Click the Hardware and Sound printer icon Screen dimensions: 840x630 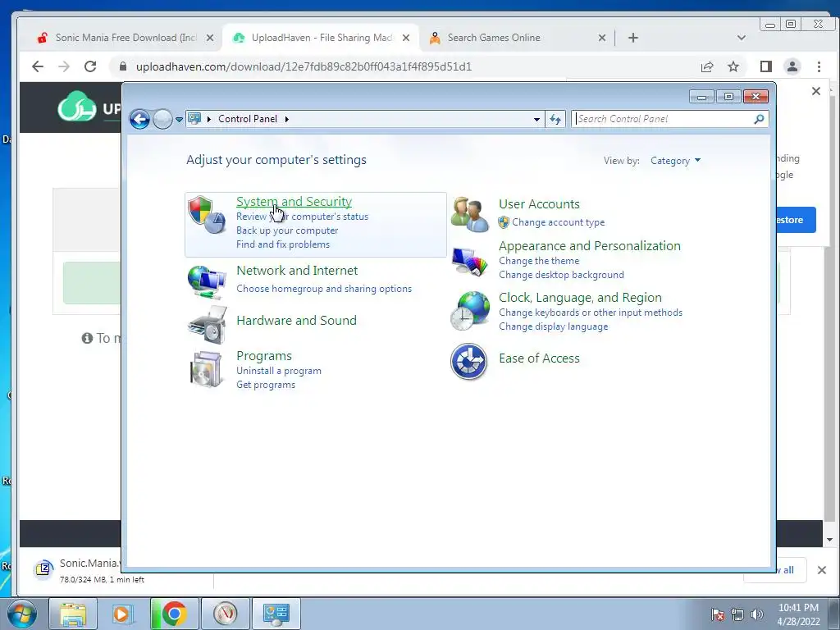[x=208, y=325]
